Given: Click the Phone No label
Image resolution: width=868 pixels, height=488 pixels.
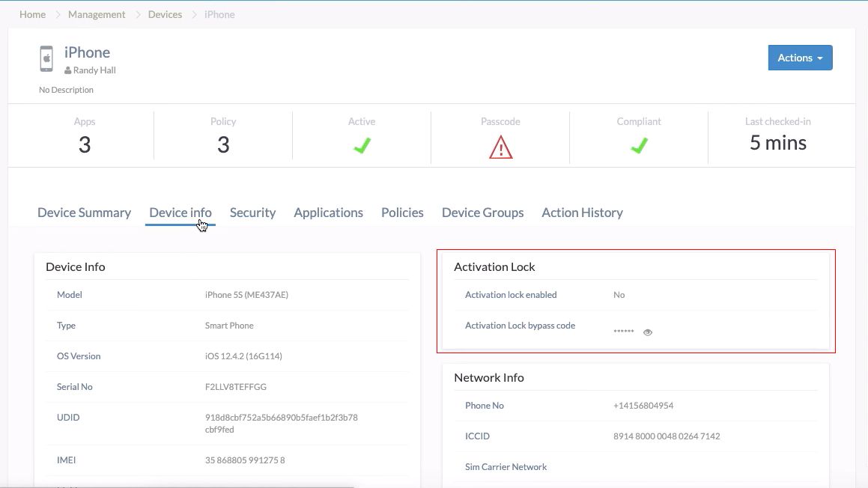Looking at the screenshot, I should click(485, 406).
